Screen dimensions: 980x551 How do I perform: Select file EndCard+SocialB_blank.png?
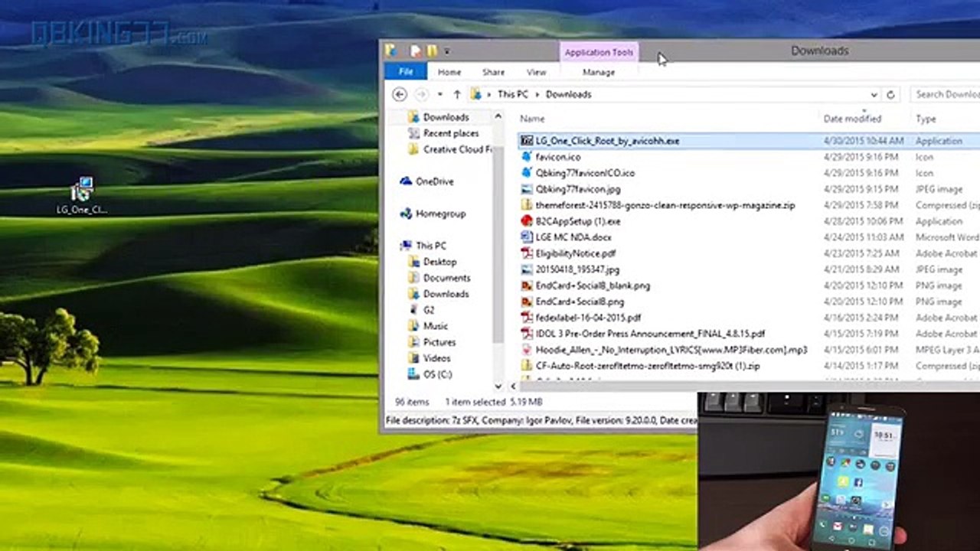[593, 285]
